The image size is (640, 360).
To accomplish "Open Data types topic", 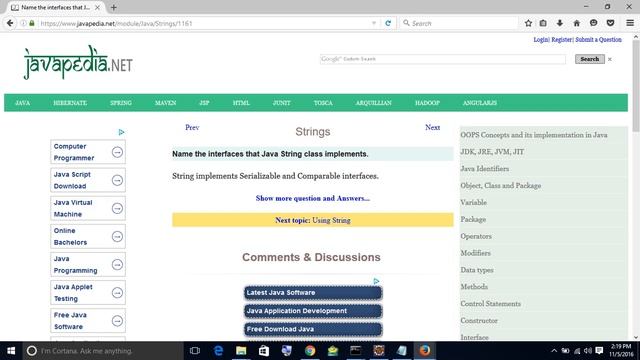I will point(477,270).
